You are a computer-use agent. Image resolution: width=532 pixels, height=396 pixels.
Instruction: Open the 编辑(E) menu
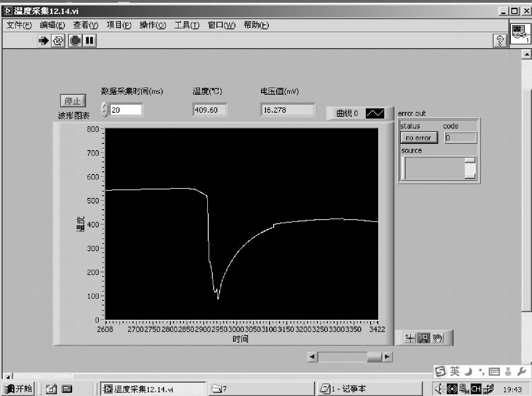point(52,25)
